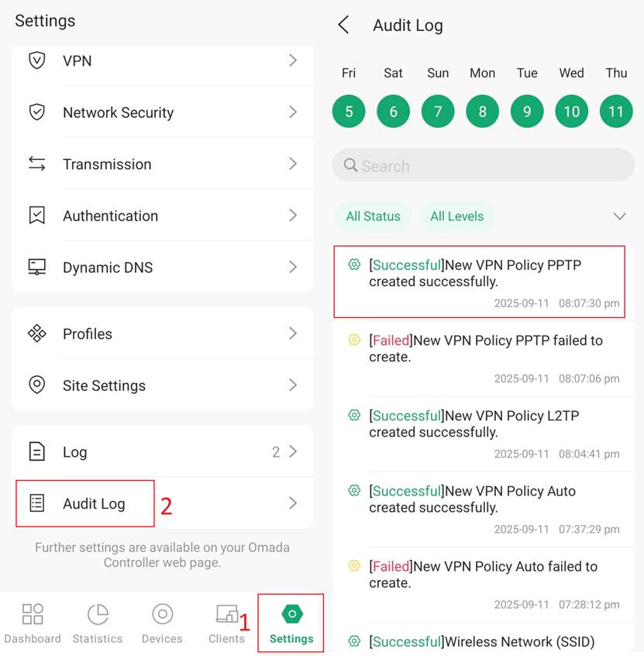Expand the Network Security chevron
This screenshot has width=644, height=656.
[x=292, y=112]
